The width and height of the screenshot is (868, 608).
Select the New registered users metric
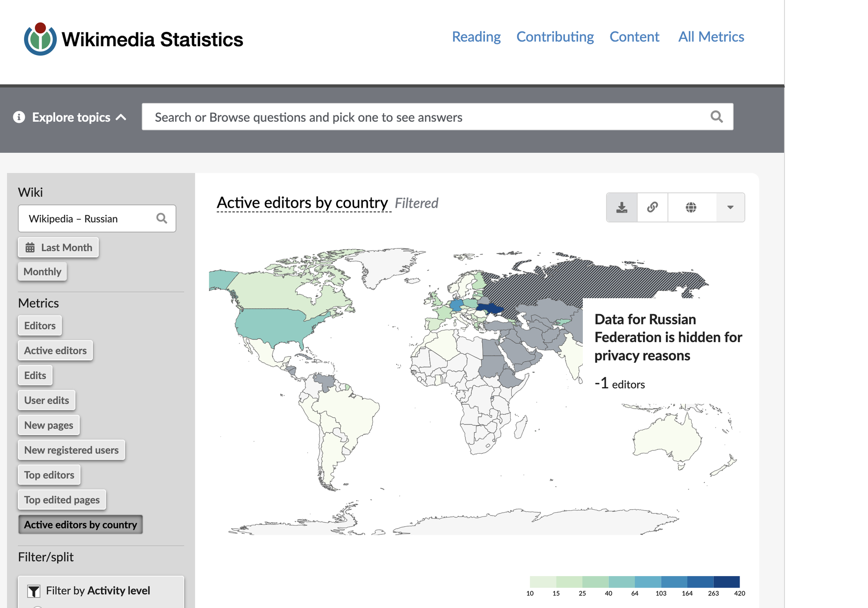pyautogui.click(x=72, y=450)
